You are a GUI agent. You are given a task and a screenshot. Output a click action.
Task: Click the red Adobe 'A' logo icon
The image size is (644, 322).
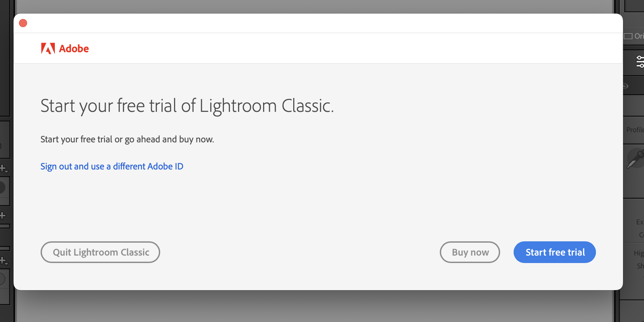48,48
